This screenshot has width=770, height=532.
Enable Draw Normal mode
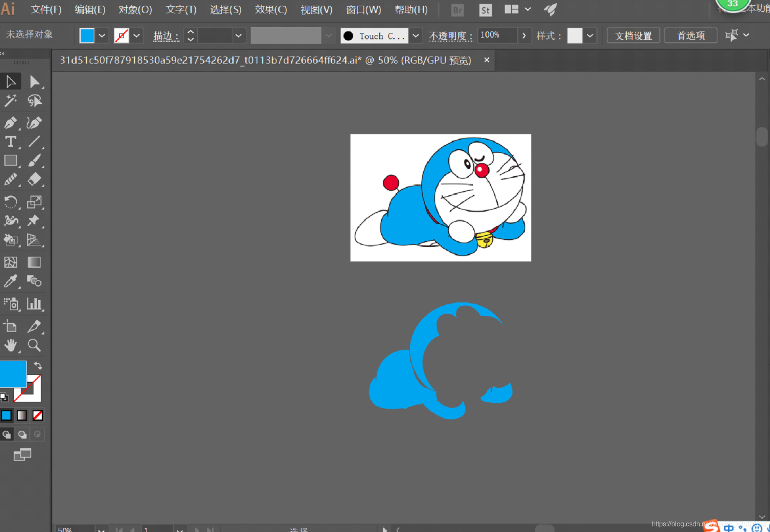click(6, 435)
